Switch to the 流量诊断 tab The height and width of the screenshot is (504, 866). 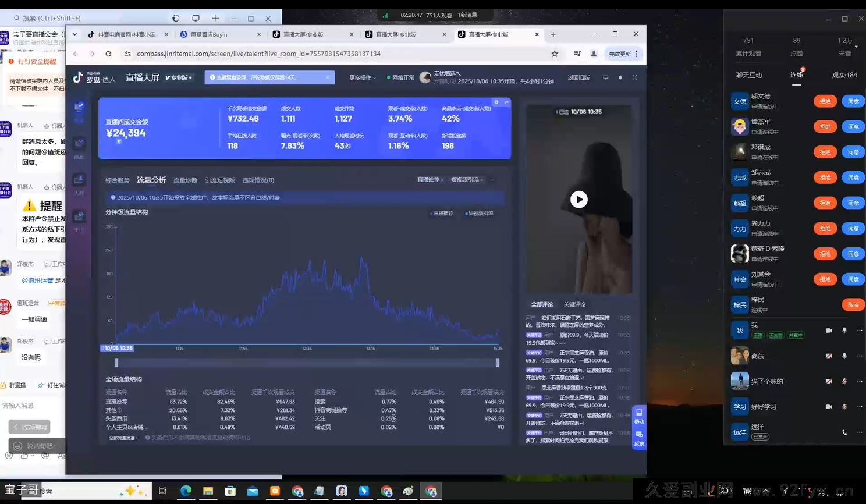pyautogui.click(x=185, y=180)
